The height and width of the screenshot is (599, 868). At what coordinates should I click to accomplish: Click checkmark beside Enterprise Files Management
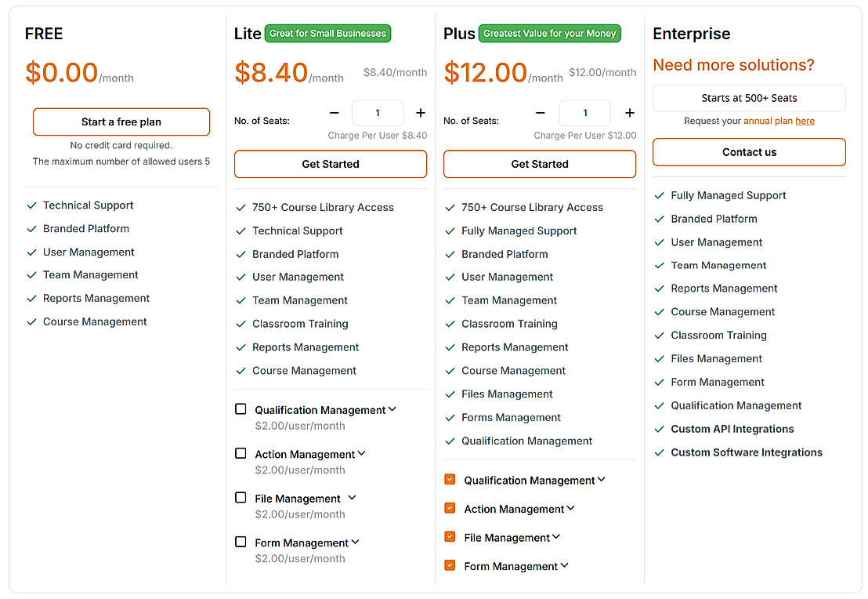[x=660, y=359]
